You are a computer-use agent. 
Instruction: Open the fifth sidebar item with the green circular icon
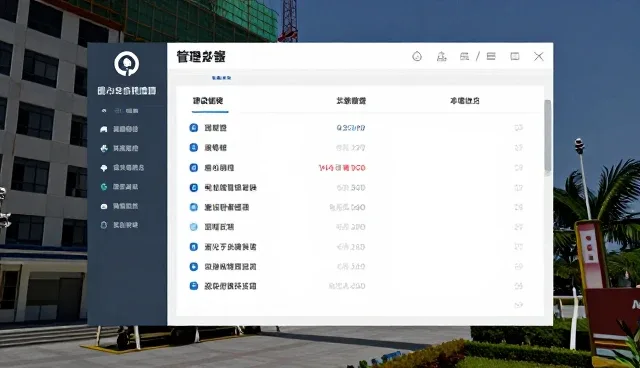pyautogui.click(x=119, y=186)
